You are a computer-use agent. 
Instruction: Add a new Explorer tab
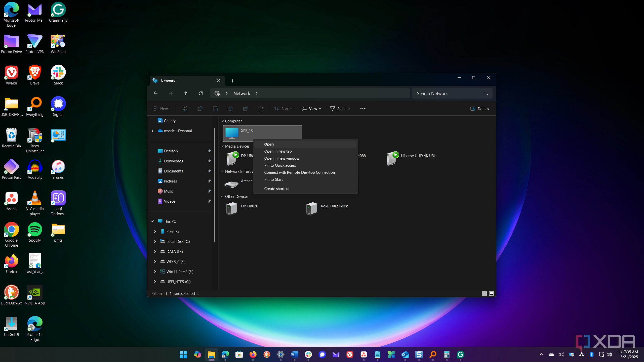click(x=232, y=81)
